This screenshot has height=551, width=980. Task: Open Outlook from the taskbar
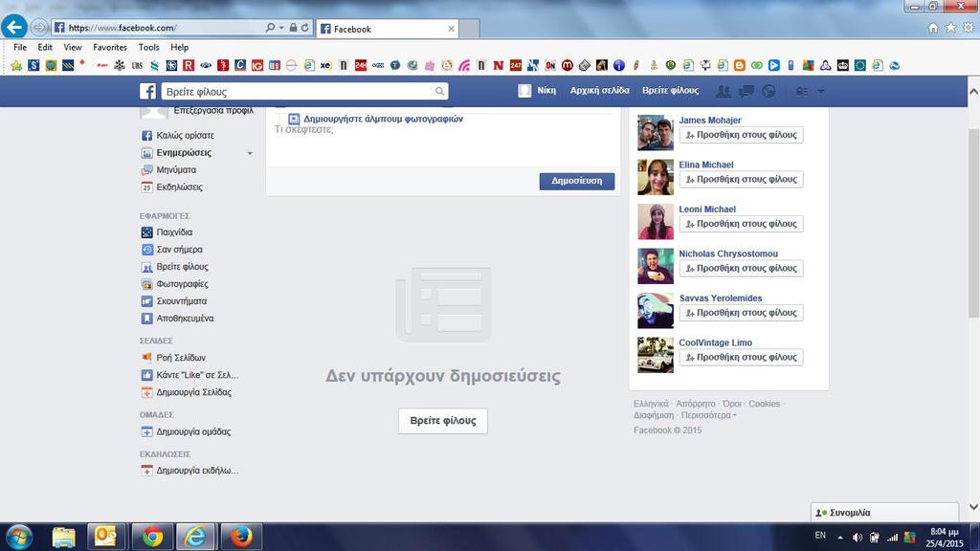click(105, 537)
